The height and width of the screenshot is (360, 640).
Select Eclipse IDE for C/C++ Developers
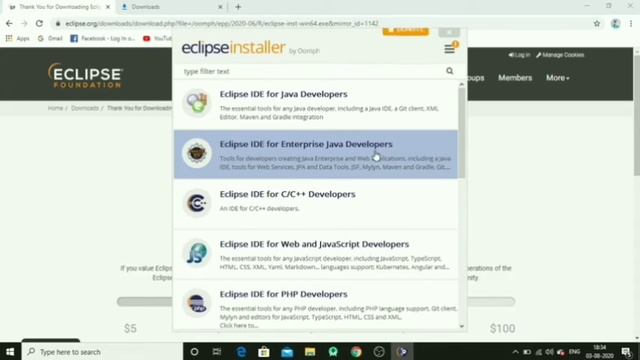(x=316, y=204)
